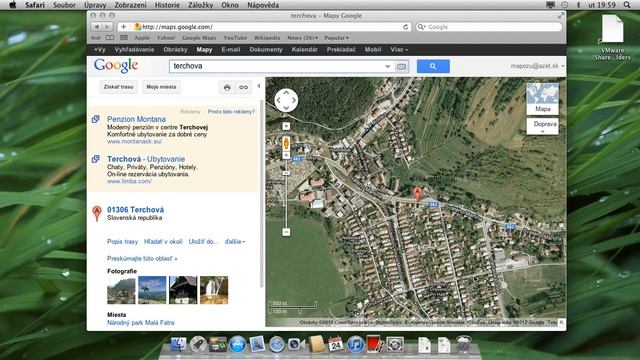This screenshot has width=640, height=360.
Task: Open iTunes from the Dock
Action: (355, 344)
